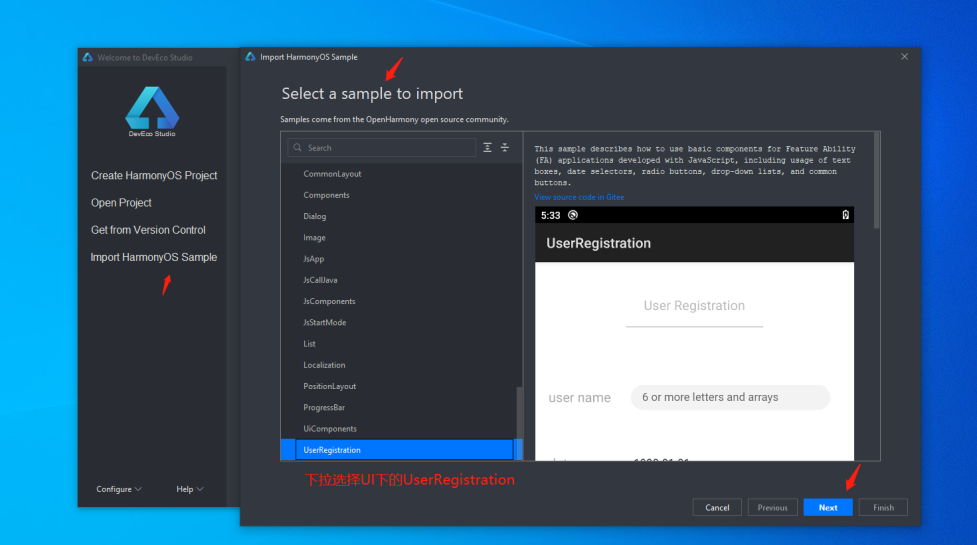The width and height of the screenshot is (977, 545).
Task: Select Create HarmonyOS Project
Action: 154,176
